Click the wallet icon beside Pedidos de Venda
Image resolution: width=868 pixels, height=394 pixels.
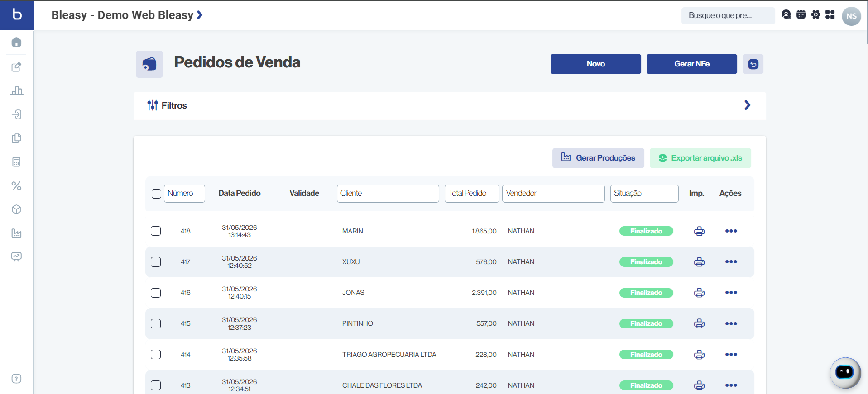(x=149, y=64)
